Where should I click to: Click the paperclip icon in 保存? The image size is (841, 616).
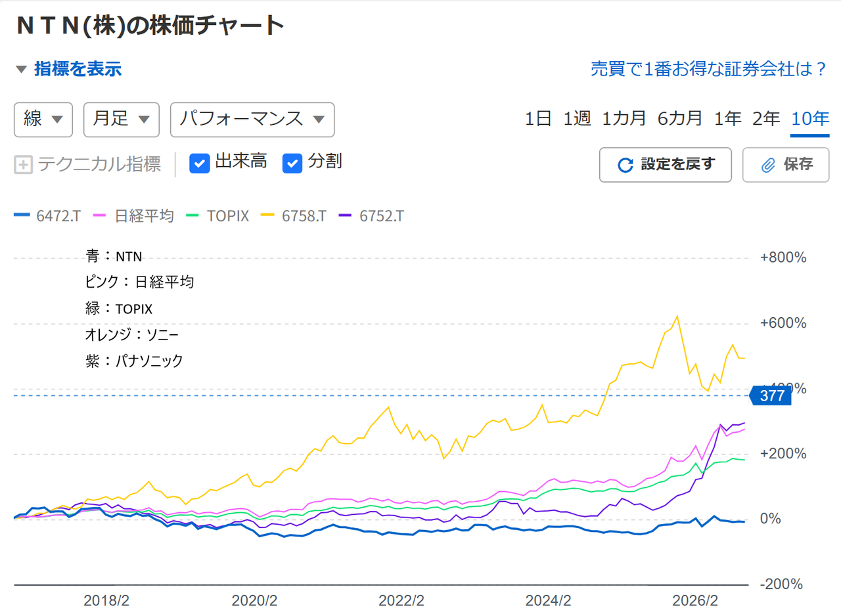point(768,165)
